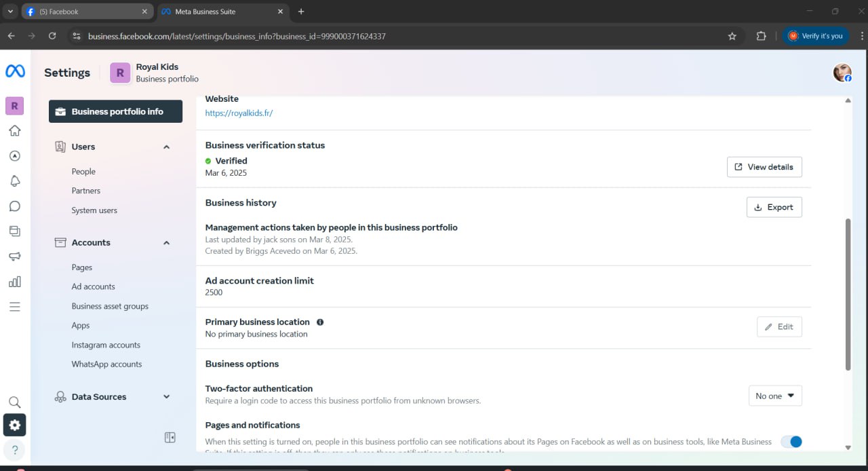Click the View details button
Screen dimensions: 868x471
pyautogui.click(x=764, y=167)
